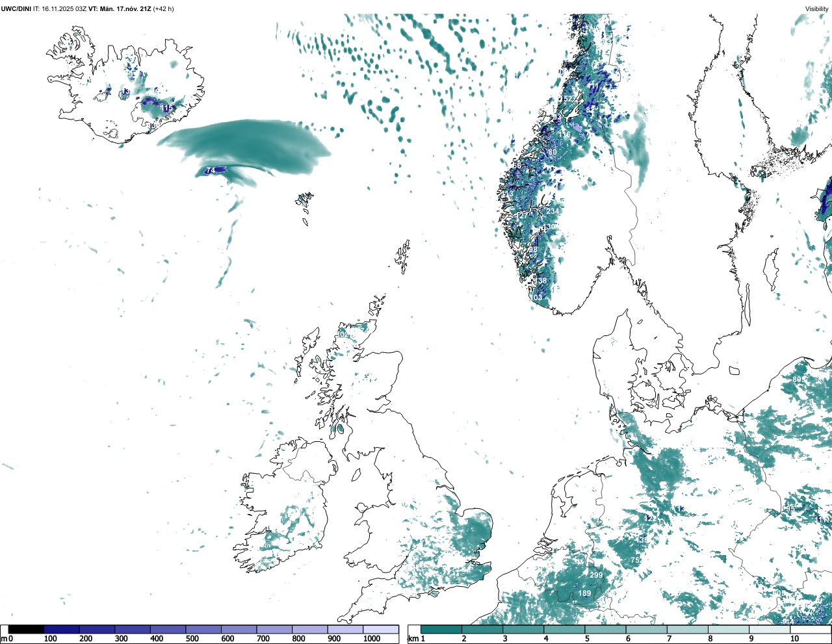The image size is (832, 644).
Task: Click the 7–8 km pale teal swatch
Action: click(x=688, y=629)
